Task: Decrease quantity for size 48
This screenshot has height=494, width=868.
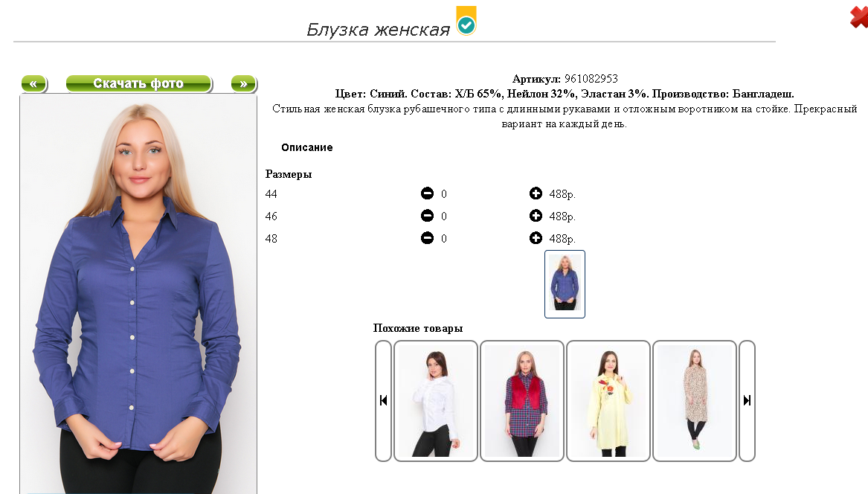Action: (427, 238)
